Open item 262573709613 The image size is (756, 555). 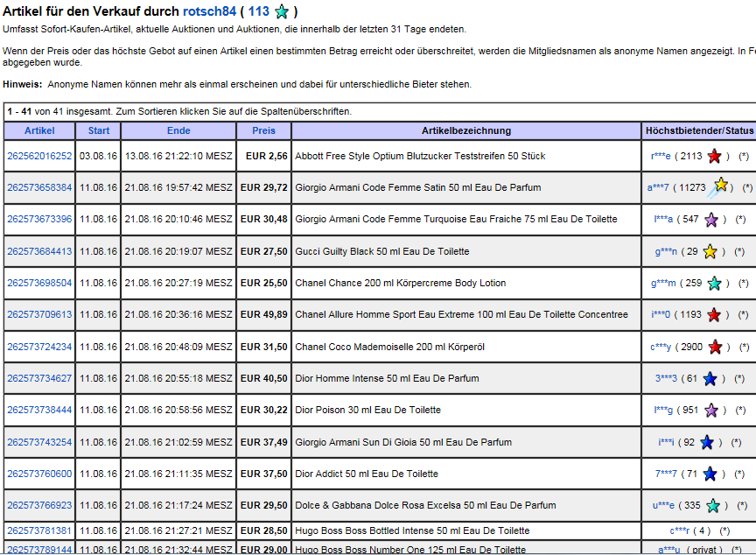tap(39, 314)
